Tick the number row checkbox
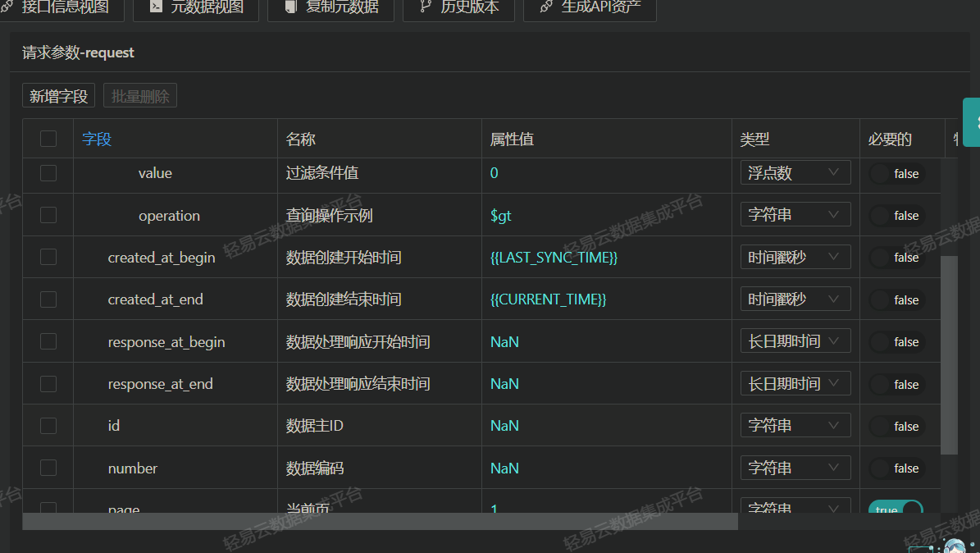 (x=48, y=468)
